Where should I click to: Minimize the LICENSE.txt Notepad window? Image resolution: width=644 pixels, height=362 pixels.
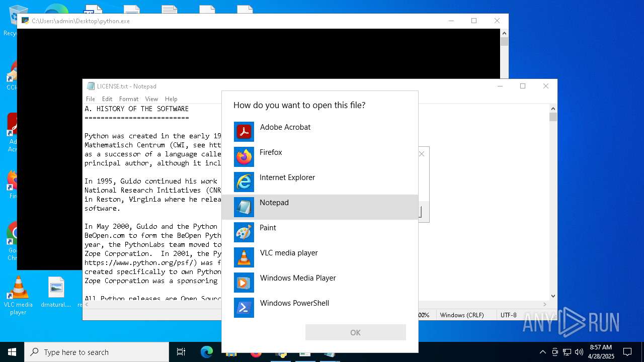click(500, 86)
